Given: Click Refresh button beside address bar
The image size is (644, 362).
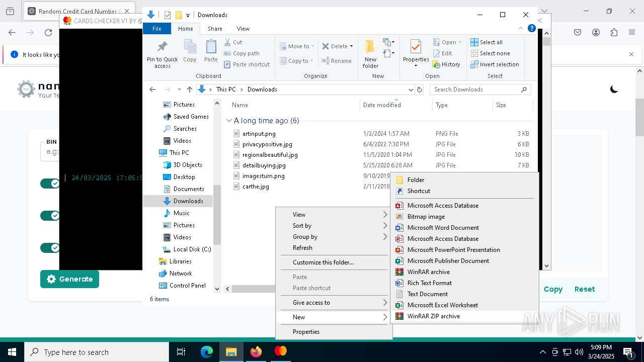Looking at the screenshot, I should point(420,89).
